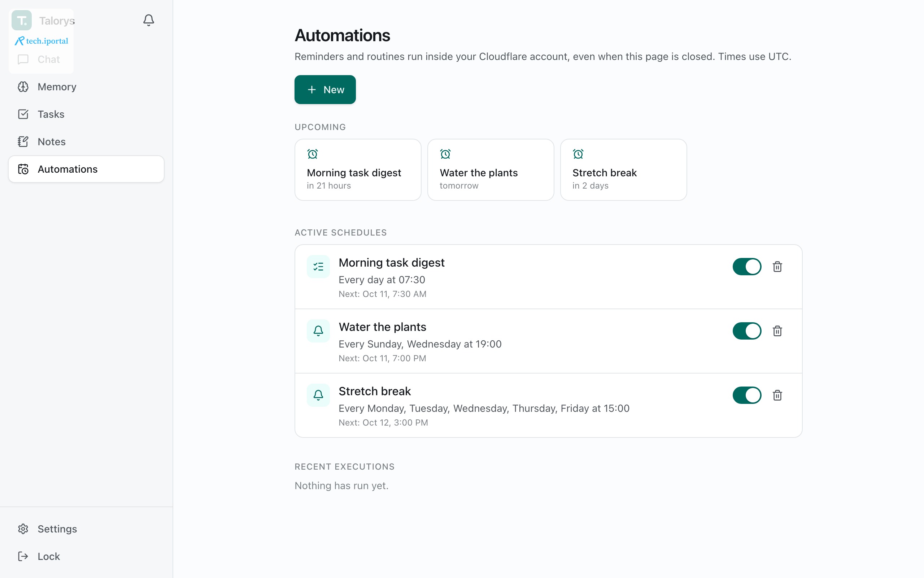Click the Memory brain icon in sidebar
Viewport: 924px width, 578px height.
(x=23, y=87)
